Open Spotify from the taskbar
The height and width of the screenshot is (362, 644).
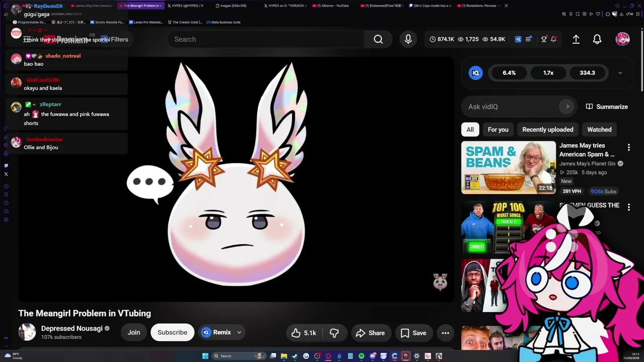(x=361, y=356)
